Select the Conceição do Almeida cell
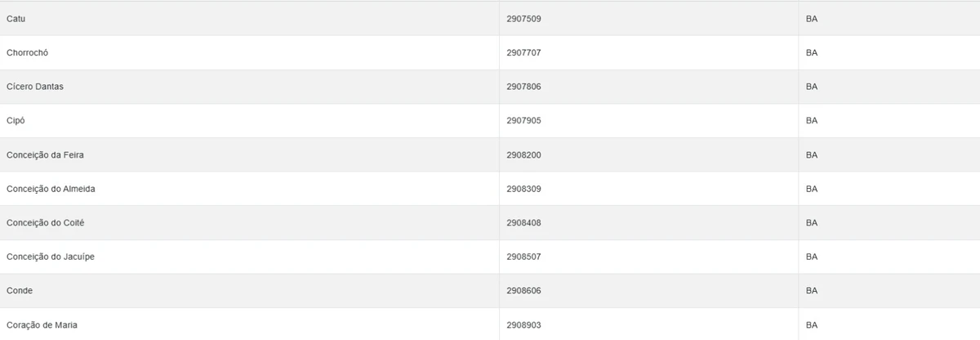The image size is (980, 340). [x=51, y=189]
